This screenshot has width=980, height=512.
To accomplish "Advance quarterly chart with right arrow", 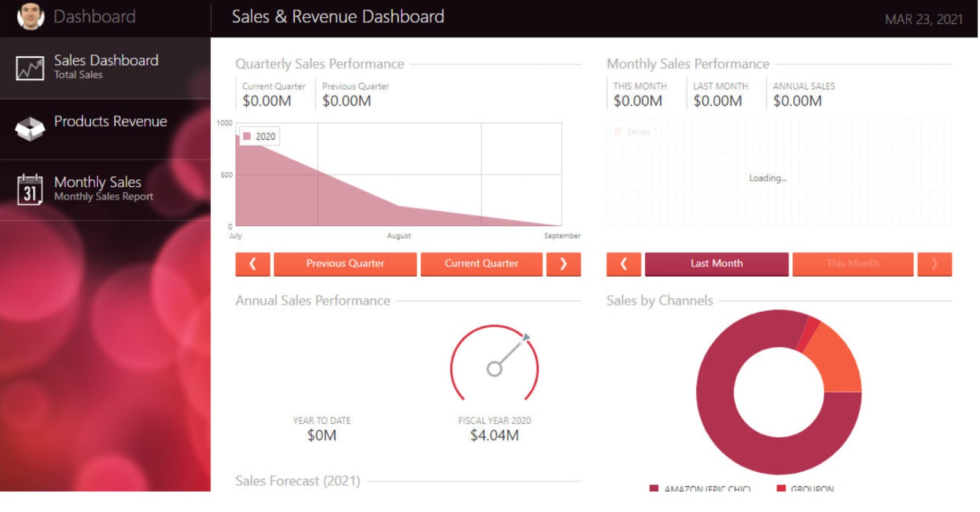I will tap(563, 264).
